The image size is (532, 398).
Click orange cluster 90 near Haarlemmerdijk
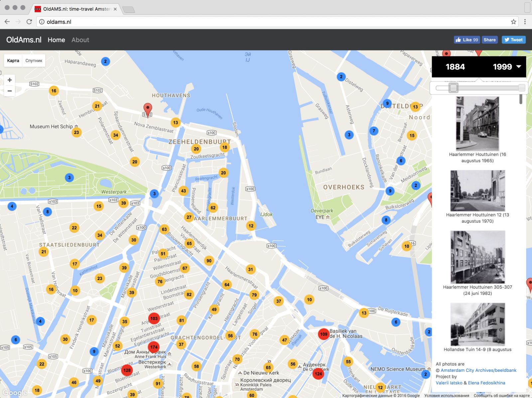(209, 261)
